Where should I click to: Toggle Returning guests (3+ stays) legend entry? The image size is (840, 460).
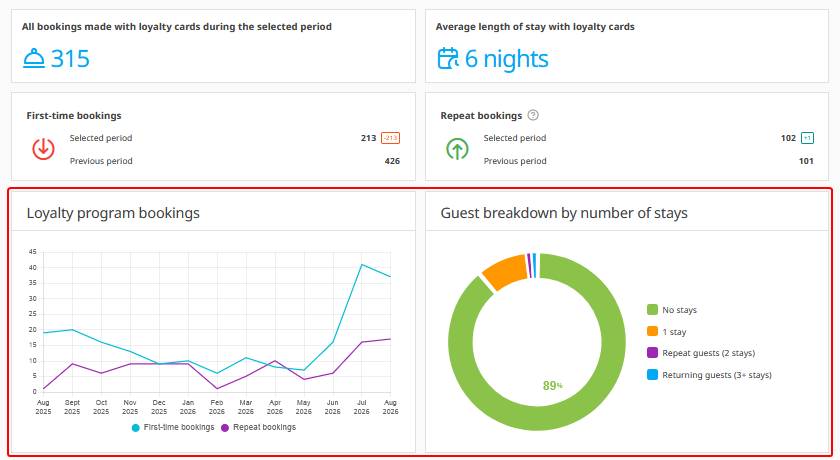click(710, 375)
